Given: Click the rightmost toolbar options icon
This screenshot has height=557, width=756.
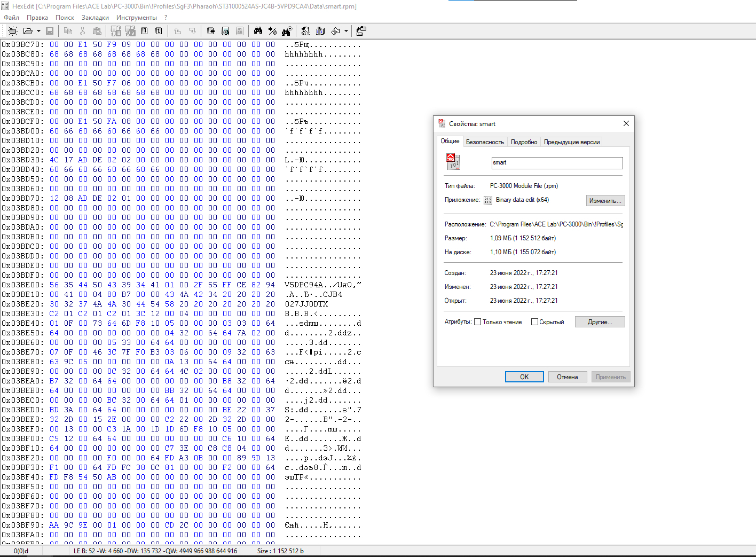Looking at the screenshot, I should tap(361, 31).
